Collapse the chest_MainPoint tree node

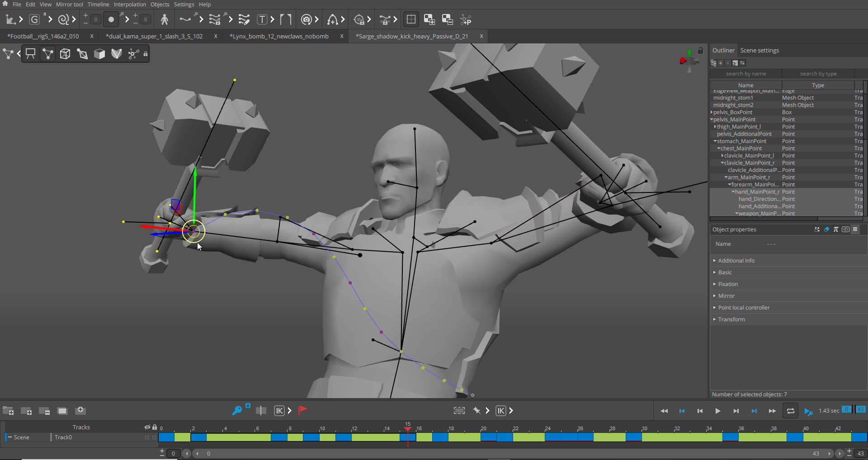pos(718,149)
